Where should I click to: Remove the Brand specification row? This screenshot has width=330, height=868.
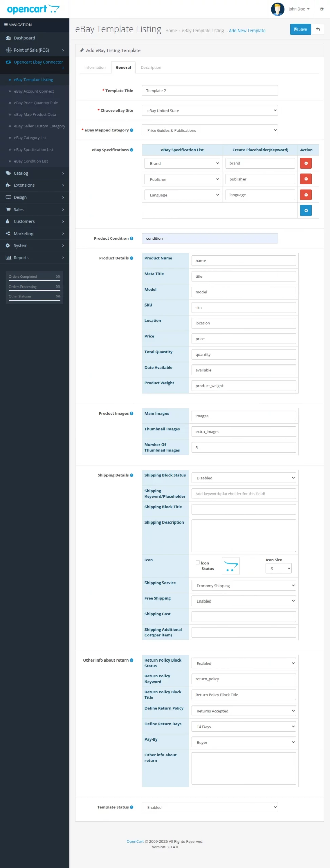(x=306, y=163)
